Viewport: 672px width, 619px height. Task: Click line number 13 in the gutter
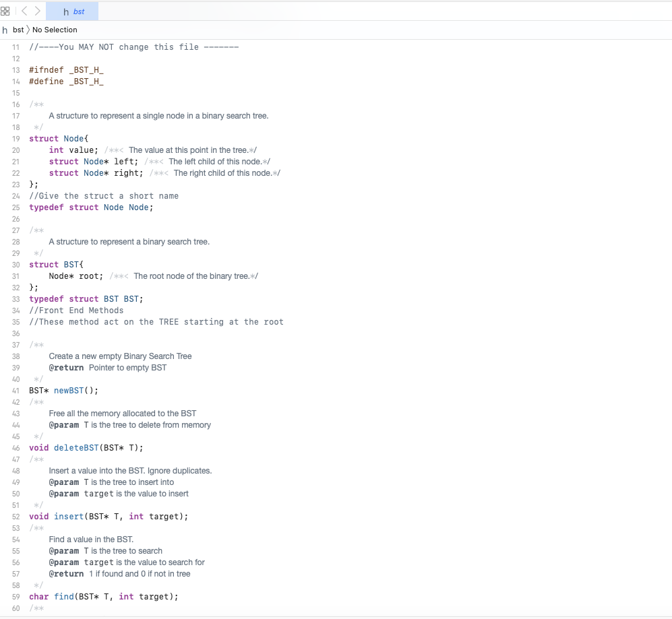click(x=16, y=69)
